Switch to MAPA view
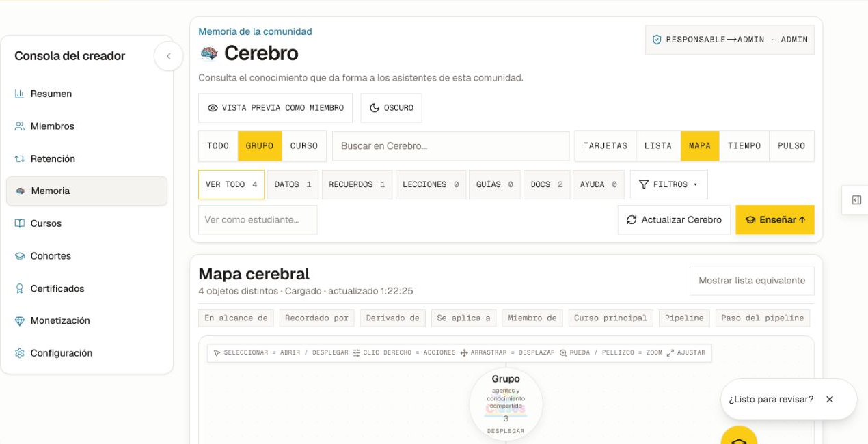 coord(700,146)
